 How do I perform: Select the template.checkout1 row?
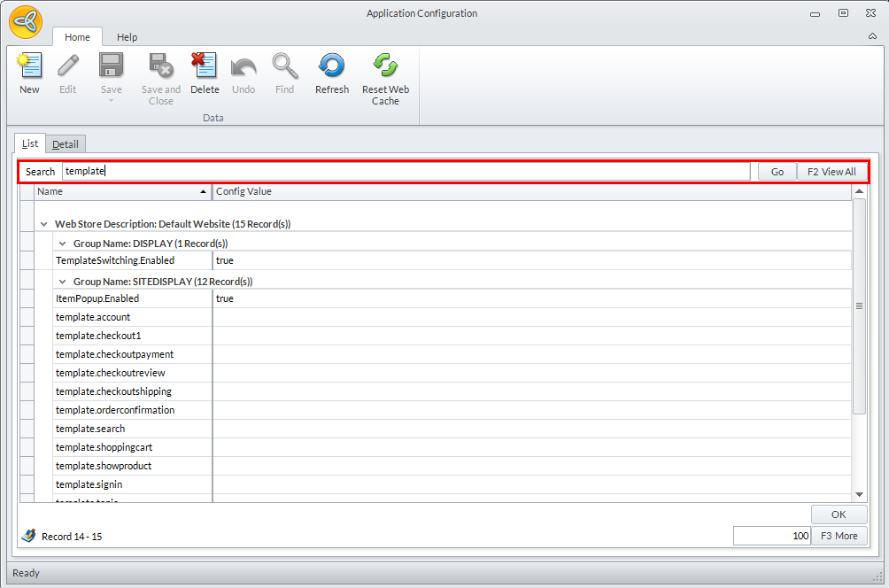tap(452, 336)
